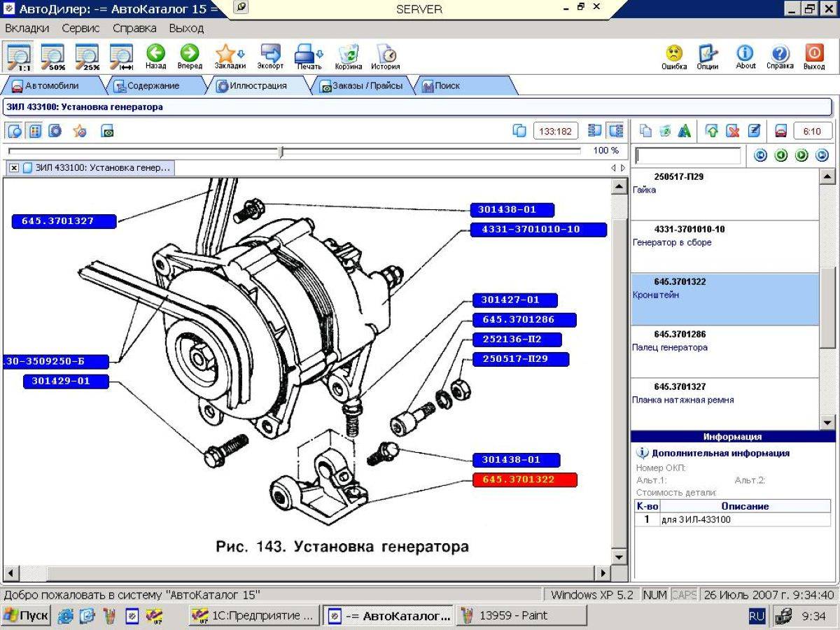Toggle right-side parts list panel layout
This screenshot has width=840, height=630.
[616, 131]
